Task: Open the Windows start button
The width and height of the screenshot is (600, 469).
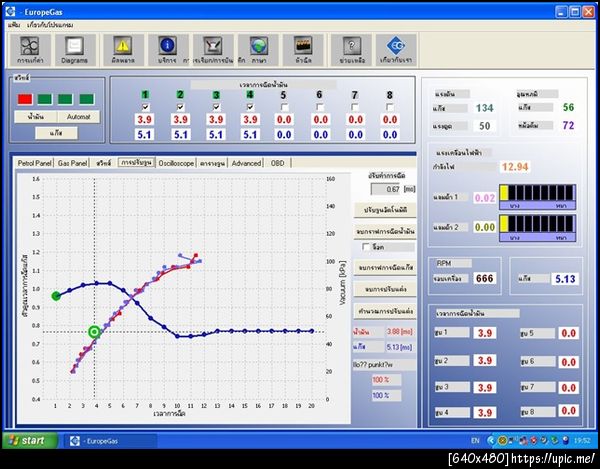Action: click(x=31, y=441)
